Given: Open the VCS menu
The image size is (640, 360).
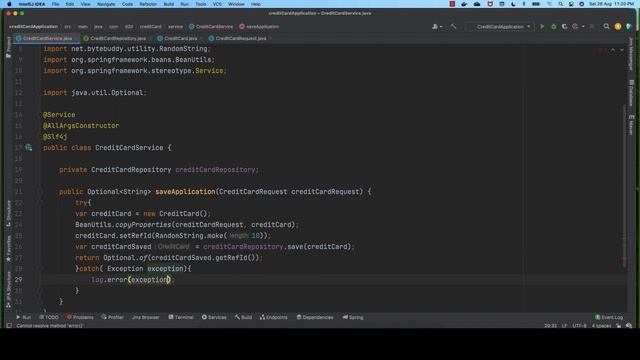Looking at the screenshot, I should (217, 4).
